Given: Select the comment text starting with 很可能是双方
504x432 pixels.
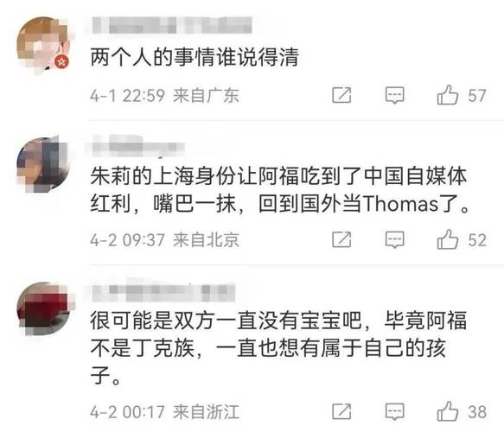Looking at the screenshot, I should (x=278, y=348).
